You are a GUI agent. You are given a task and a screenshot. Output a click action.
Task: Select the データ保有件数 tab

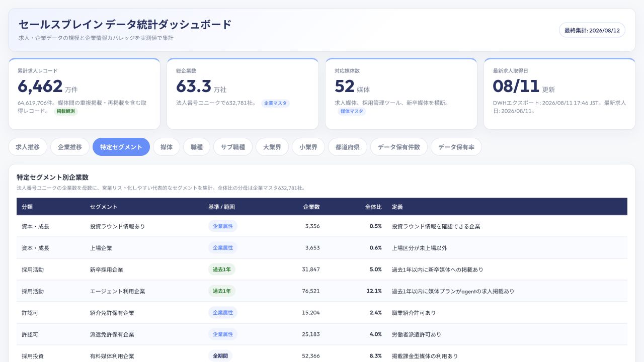pyautogui.click(x=399, y=147)
